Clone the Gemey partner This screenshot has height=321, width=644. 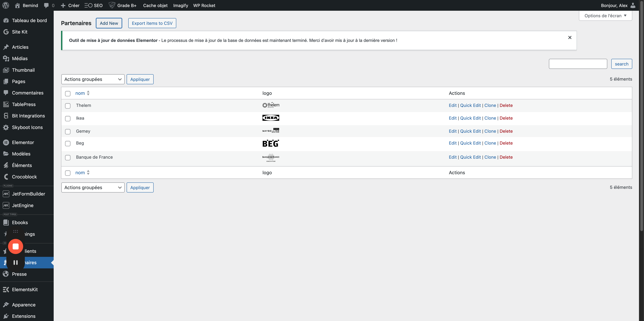tap(490, 131)
